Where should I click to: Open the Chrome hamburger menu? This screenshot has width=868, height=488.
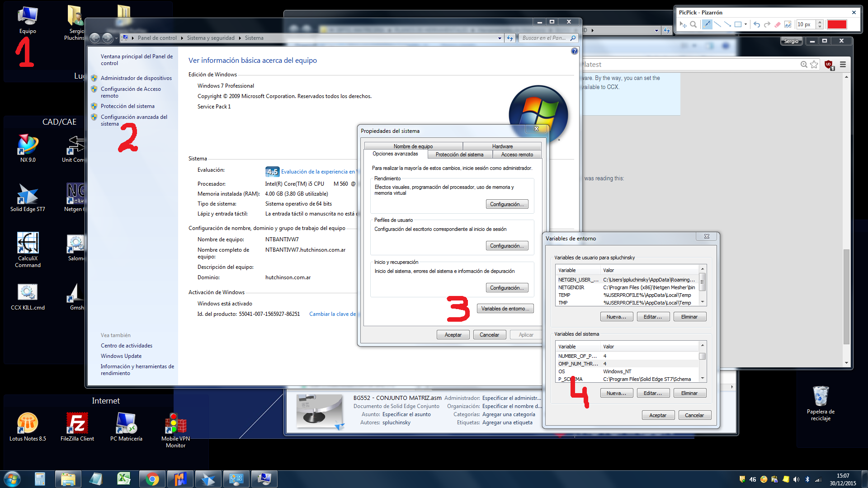[x=843, y=65]
